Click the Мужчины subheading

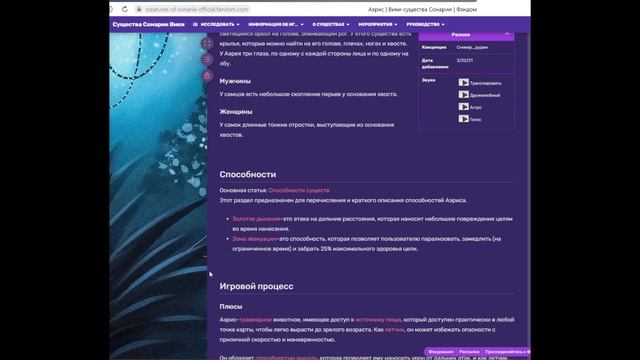pos(235,81)
